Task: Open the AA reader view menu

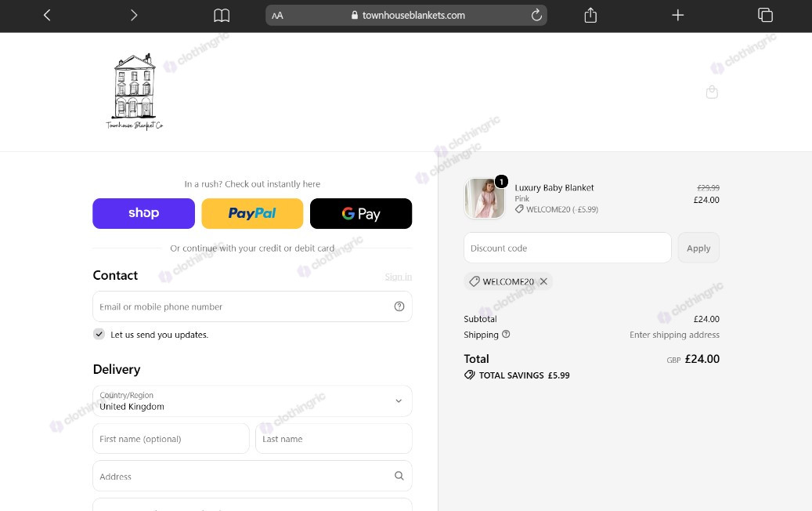Action: [x=277, y=16]
